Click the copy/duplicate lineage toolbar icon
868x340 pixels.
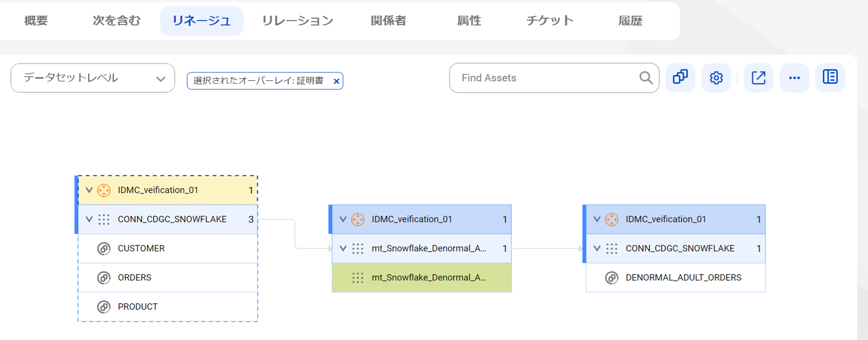[x=680, y=78]
